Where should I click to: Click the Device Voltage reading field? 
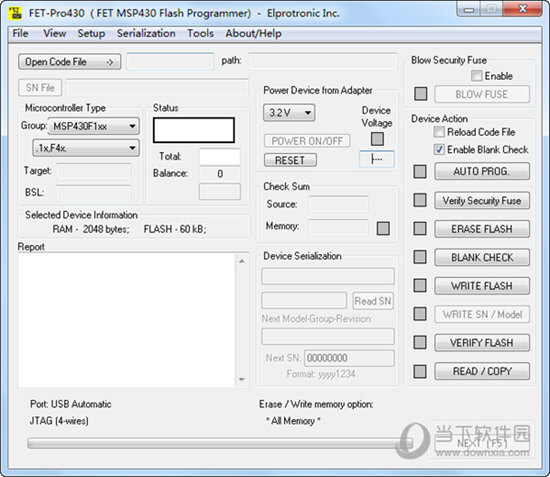[x=377, y=159]
